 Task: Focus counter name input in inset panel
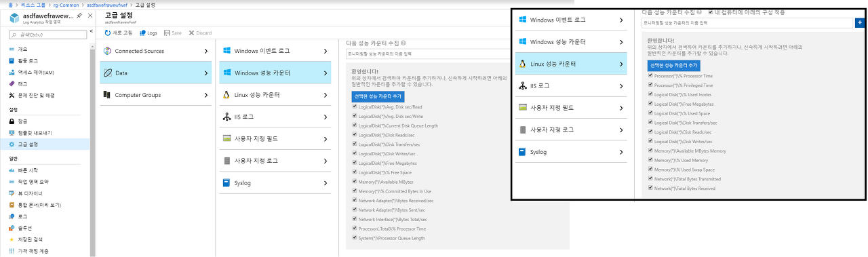(747, 23)
